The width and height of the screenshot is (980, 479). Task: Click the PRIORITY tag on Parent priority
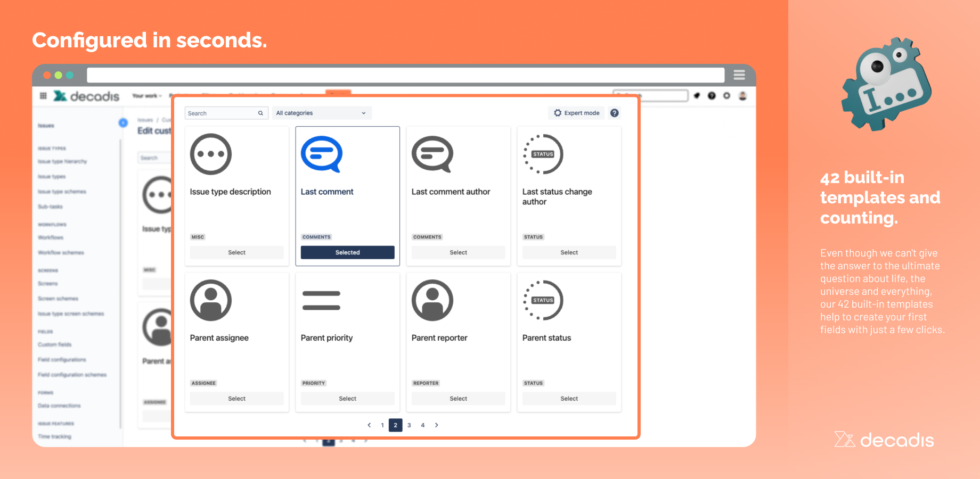pos(314,383)
